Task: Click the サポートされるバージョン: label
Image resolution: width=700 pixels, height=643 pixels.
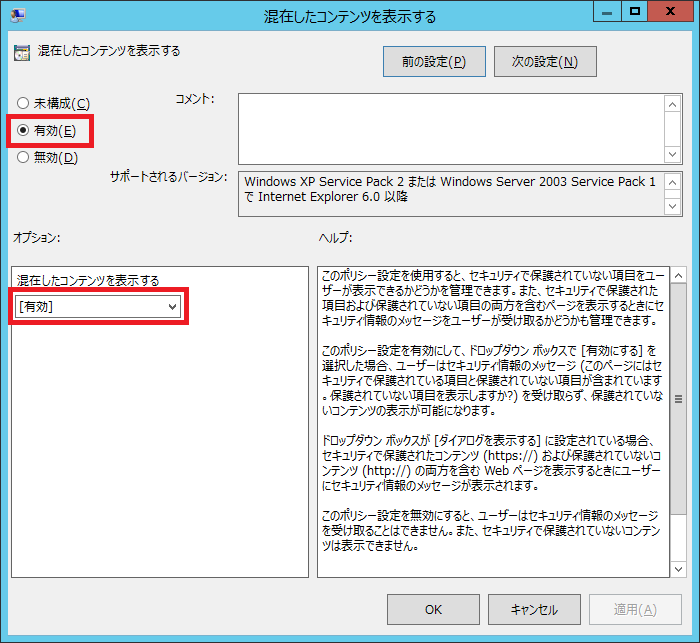Action: pos(169,177)
